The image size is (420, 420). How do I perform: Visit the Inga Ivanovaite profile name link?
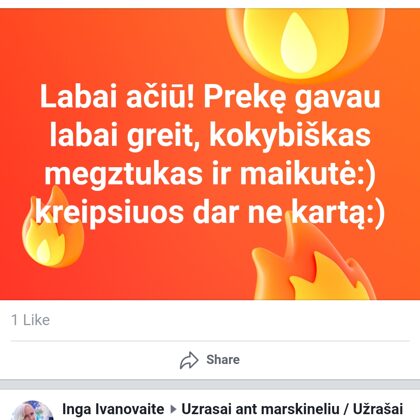pos(113,409)
